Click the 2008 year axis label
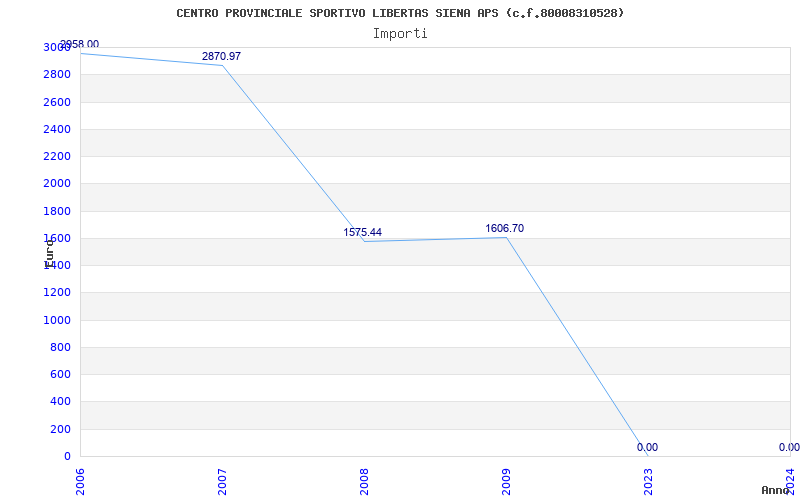Image resolution: width=800 pixels, height=500 pixels. click(364, 482)
